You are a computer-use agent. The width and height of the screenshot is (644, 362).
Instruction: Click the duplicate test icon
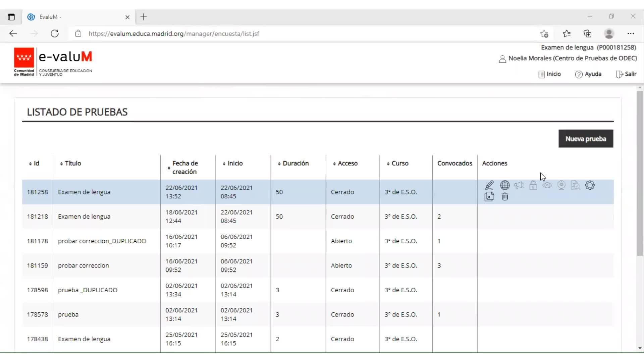coord(489,197)
